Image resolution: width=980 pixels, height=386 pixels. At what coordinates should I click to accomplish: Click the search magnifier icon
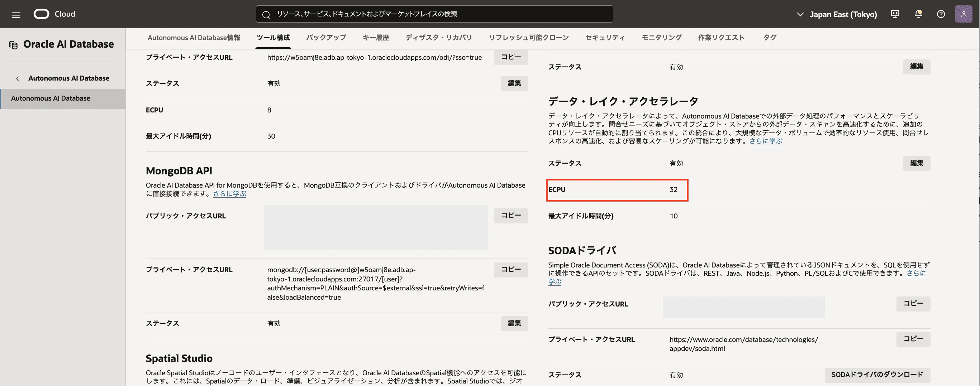click(x=266, y=15)
